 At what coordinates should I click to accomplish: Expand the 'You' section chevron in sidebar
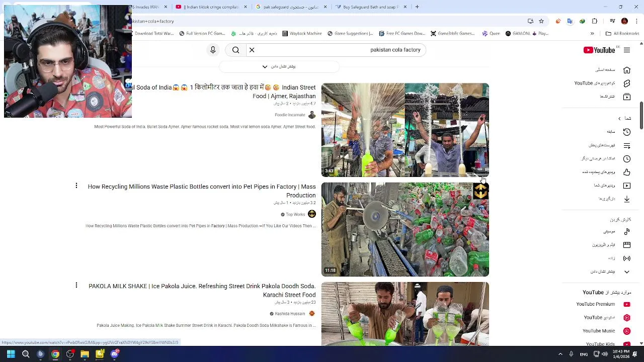coord(620,119)
